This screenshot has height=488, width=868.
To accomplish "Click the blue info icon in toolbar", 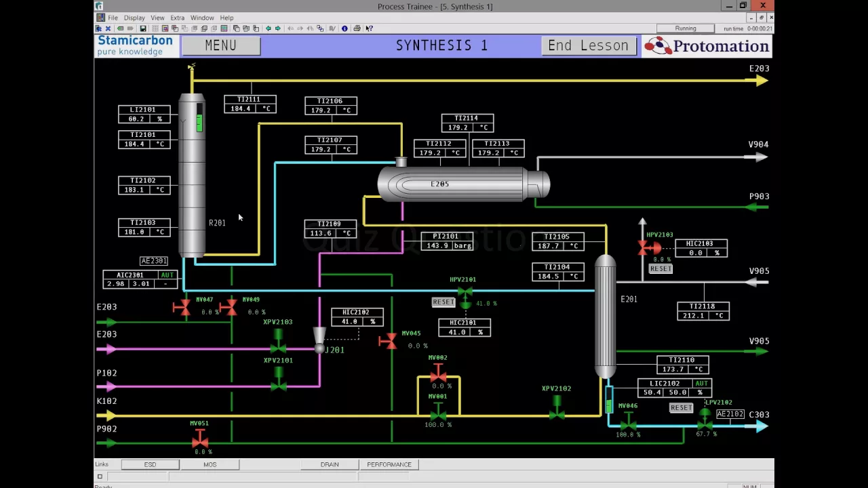I will pos(344,28).
